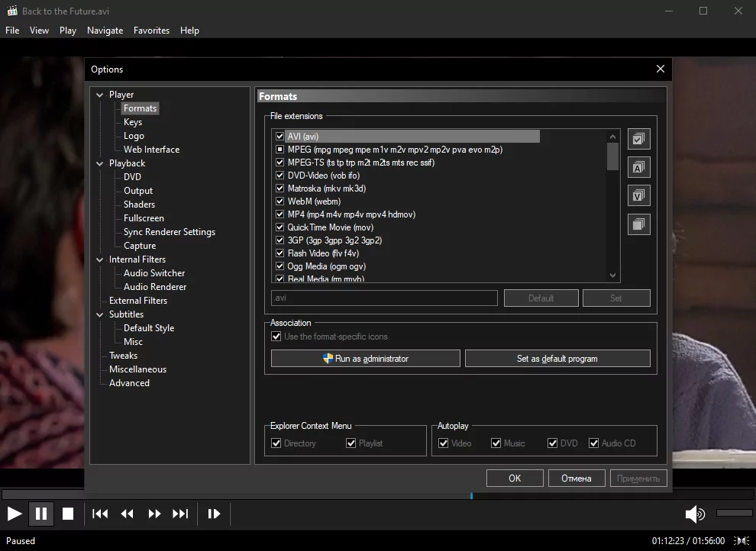Click the Default extensions button
Viewport: 756px width, 551px height.
[541, 298]
